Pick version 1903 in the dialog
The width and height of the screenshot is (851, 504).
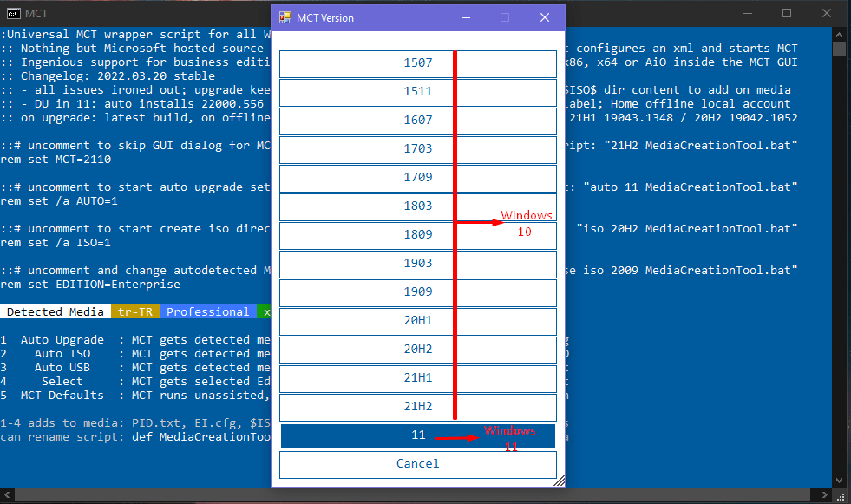click(418, 265)
